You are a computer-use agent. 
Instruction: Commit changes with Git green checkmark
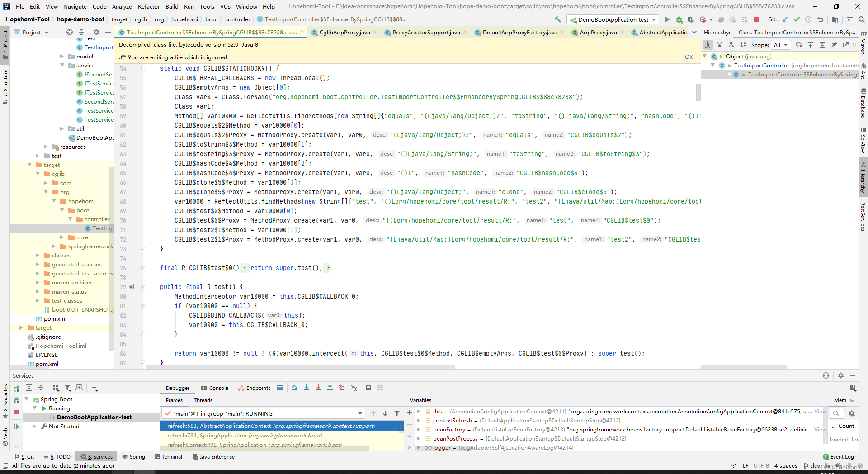[x=797, y=19]
